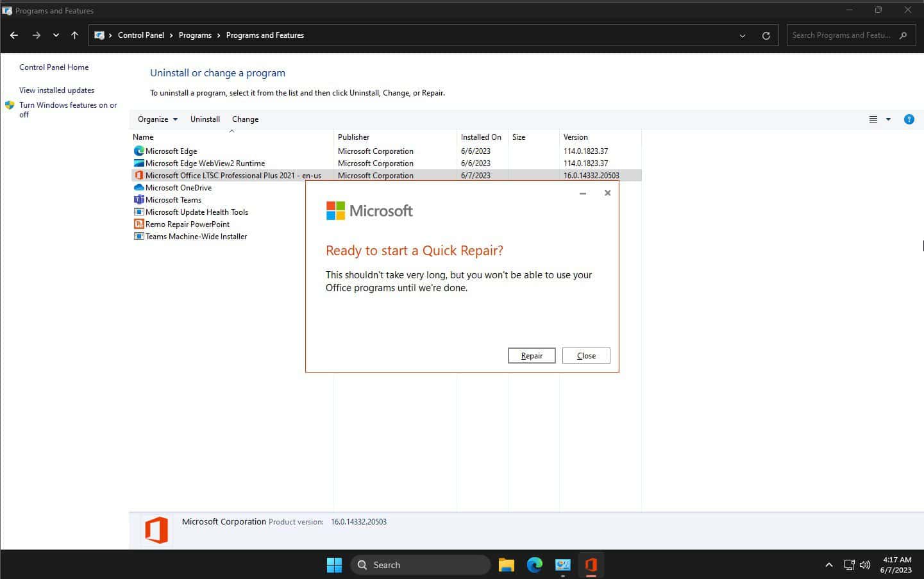Click the Microsoft Teams list icon
Image resolution: width=924 pixels, height=579 pixels.
click(x=139, y=200)
